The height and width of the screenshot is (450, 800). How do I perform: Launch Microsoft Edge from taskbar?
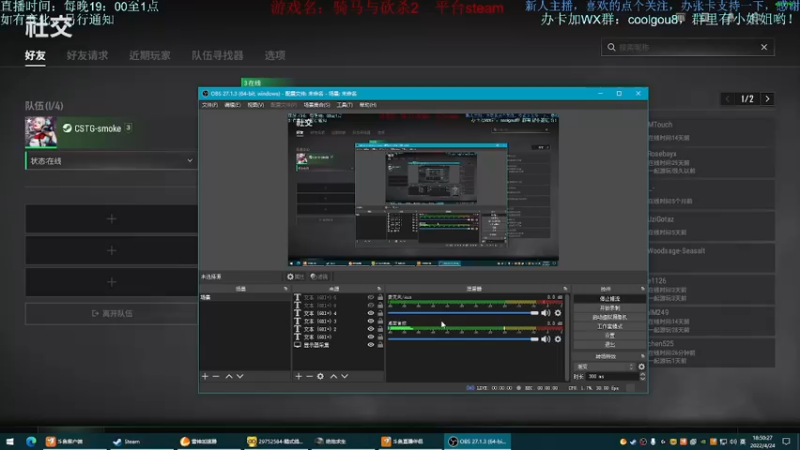click(x=31, y=441)
